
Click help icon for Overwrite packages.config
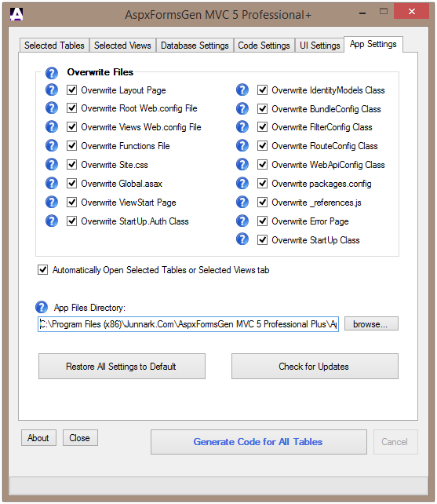click(x=242, y=183)
